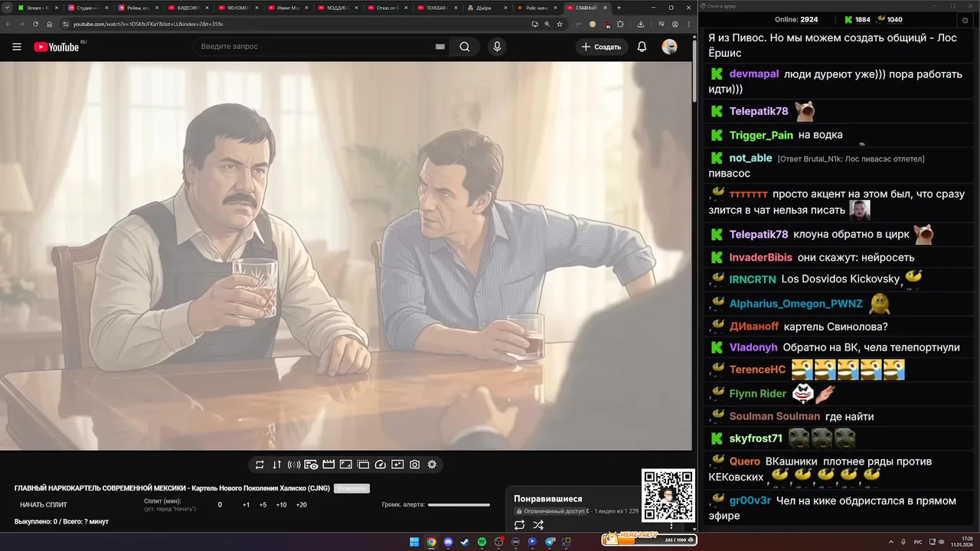This screenshot has width=980, height=551.
Task: Go to the YouTube home logo
Action: click(56, 47)
